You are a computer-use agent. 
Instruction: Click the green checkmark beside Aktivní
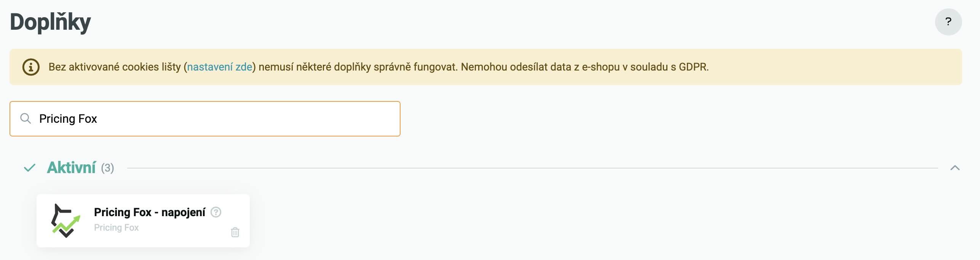pos(30,168)
